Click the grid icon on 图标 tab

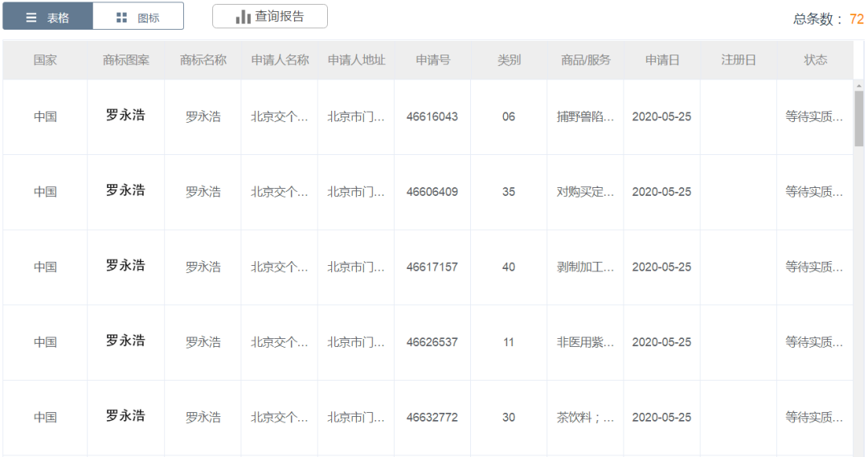click(122, 18)
